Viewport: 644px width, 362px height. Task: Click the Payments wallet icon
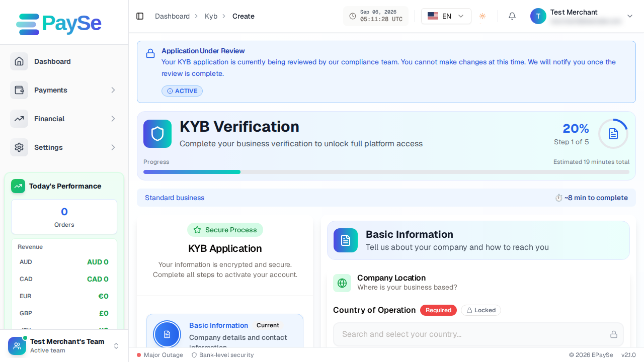(19, 90)
